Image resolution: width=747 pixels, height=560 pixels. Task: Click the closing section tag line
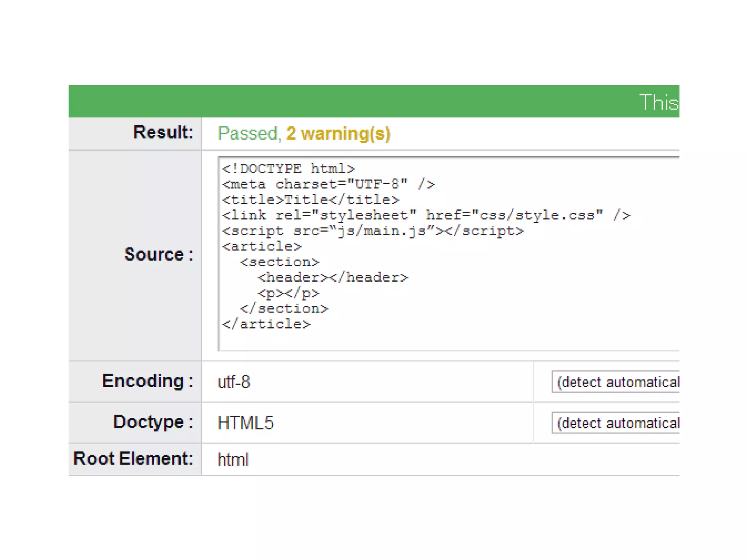pyautogui.click(x=284, y=309)
